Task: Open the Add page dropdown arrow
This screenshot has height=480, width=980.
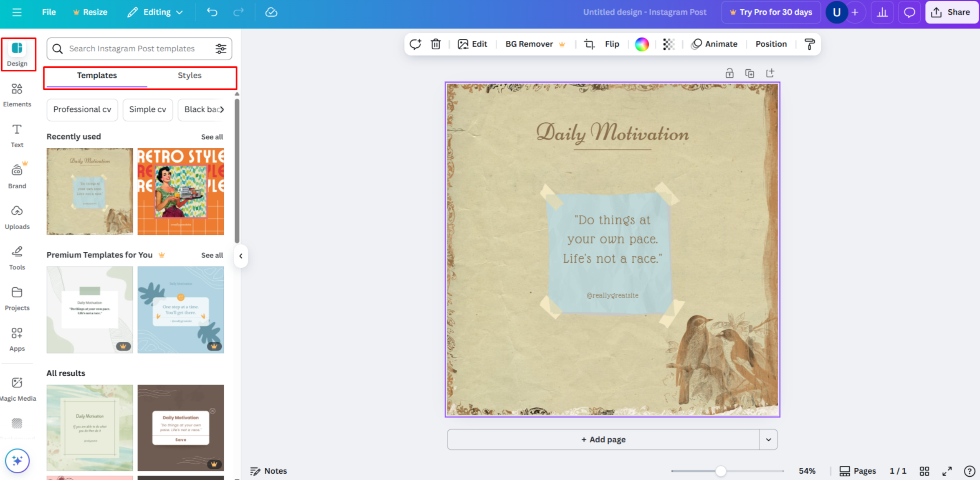Action: tap(768, 439)
